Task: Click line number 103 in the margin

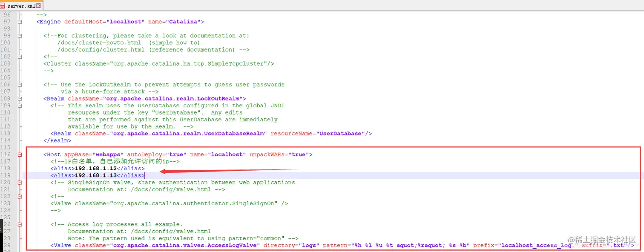Action: [x=6, y=63]
